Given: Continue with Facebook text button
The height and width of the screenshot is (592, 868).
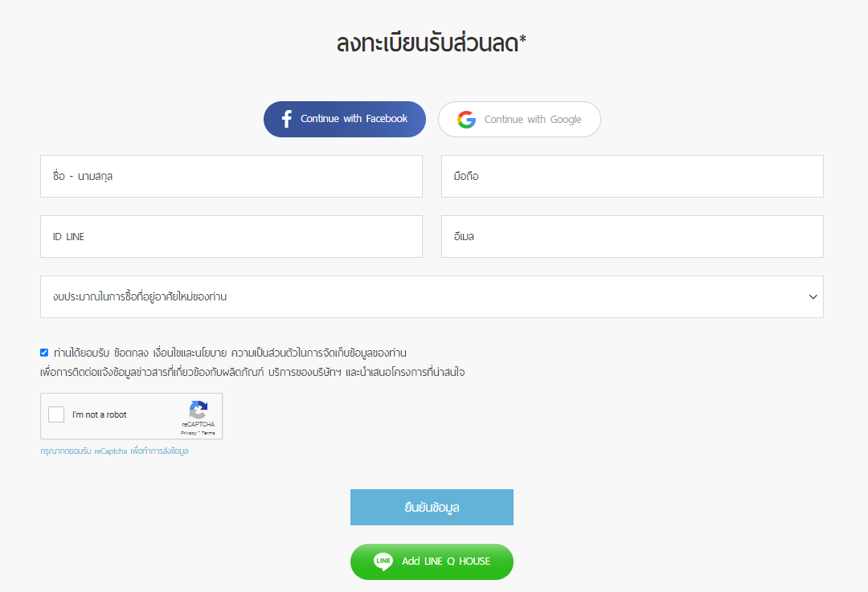Looking at the screenshot, I should click(344, 119).
